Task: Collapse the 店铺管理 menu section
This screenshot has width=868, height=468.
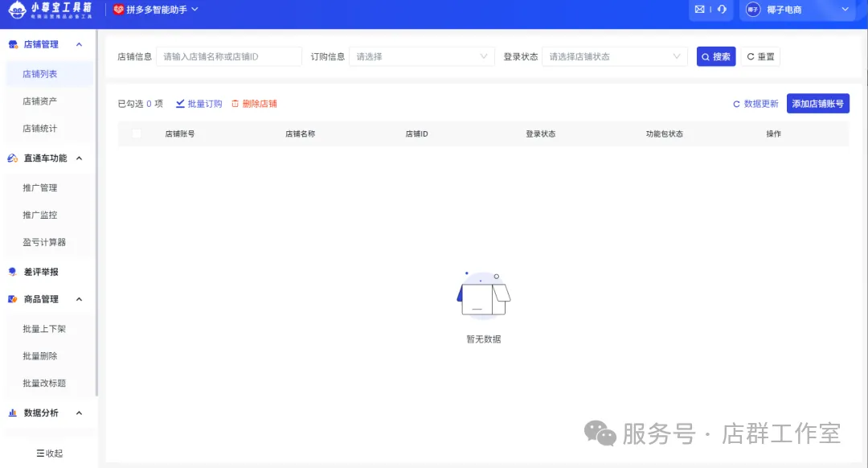Action: tap(79, 44)
